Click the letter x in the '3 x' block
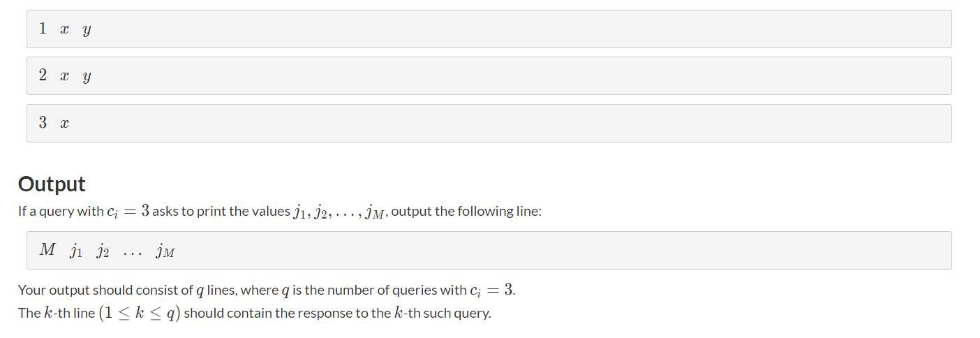Image resolution: width=980 pixels, height=338 pixels. 64,124
